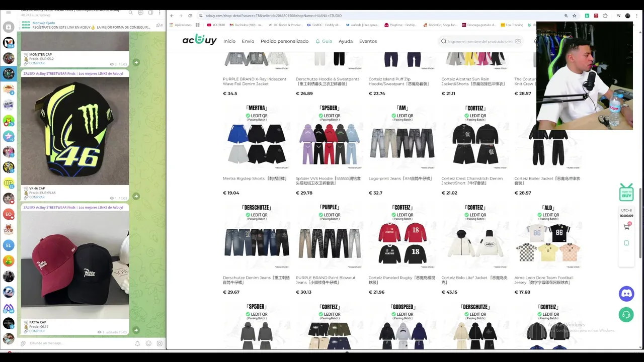Open Derschutze Denim Jeans product

[x=257, y=249]
